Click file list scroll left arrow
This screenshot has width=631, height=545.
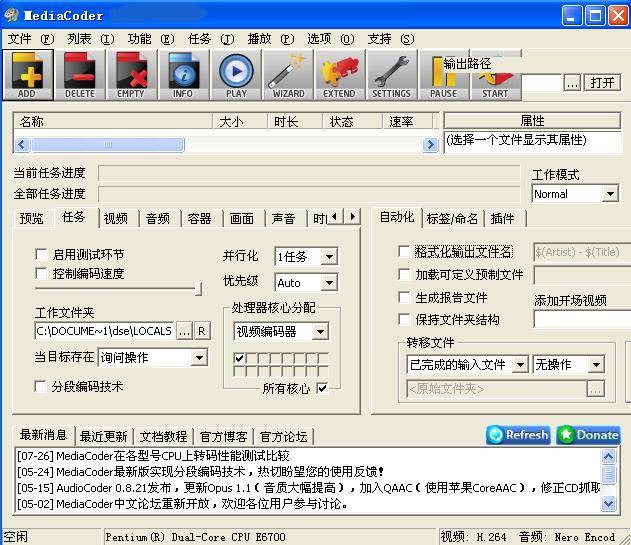(22, 144)
